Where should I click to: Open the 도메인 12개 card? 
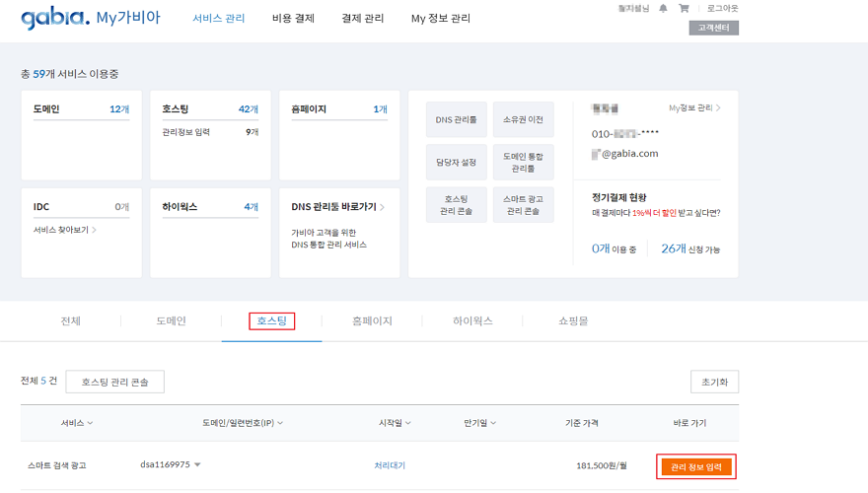pos(81,135)
